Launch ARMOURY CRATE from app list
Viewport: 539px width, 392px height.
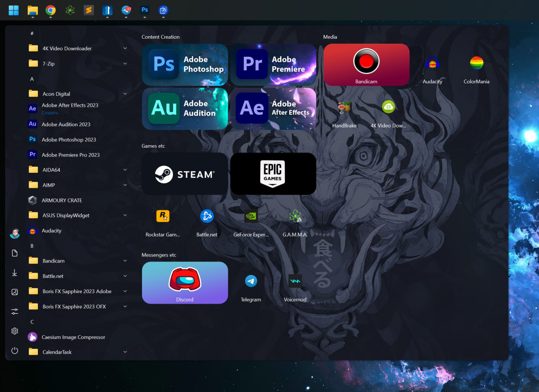[x=78, y=200]
